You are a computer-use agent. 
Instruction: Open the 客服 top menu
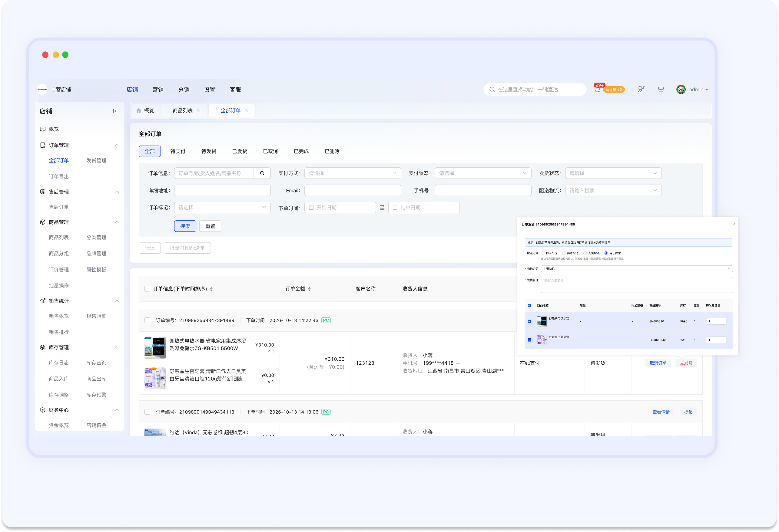235,90
